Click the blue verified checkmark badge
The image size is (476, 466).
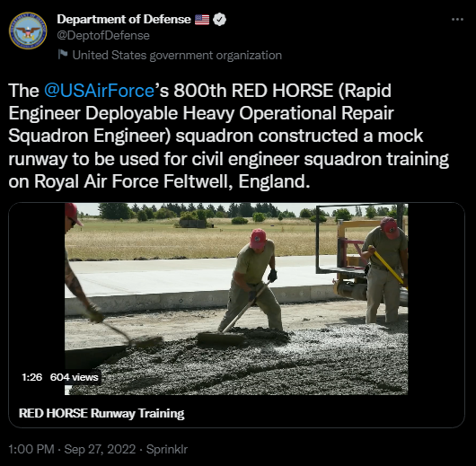pyautogui.click(x=219, y=20)
